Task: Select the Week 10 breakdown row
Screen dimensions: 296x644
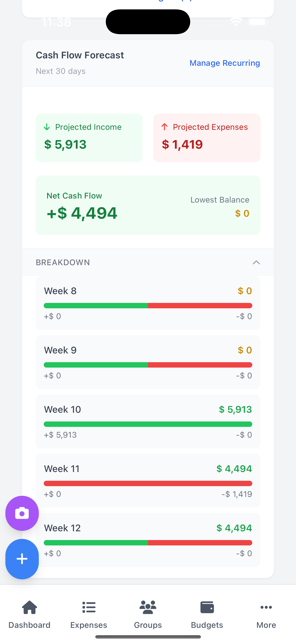Action: (148, 421)
